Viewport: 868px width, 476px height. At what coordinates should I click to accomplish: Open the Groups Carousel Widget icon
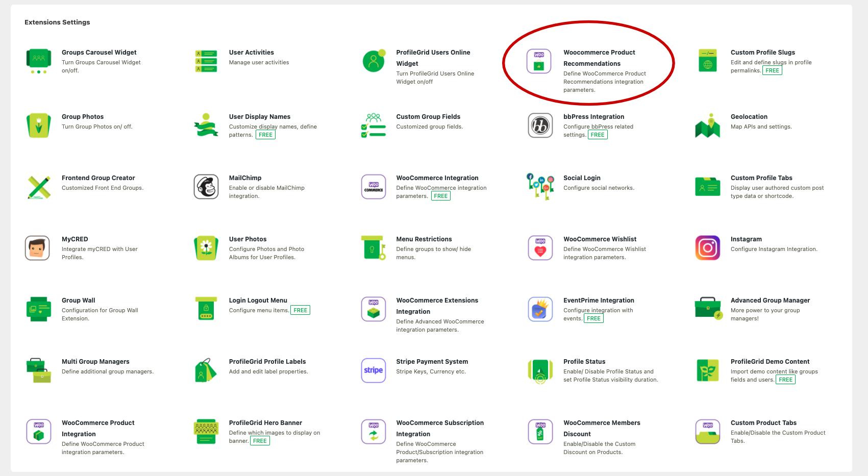pyautogui.click(x=38, y=61)
